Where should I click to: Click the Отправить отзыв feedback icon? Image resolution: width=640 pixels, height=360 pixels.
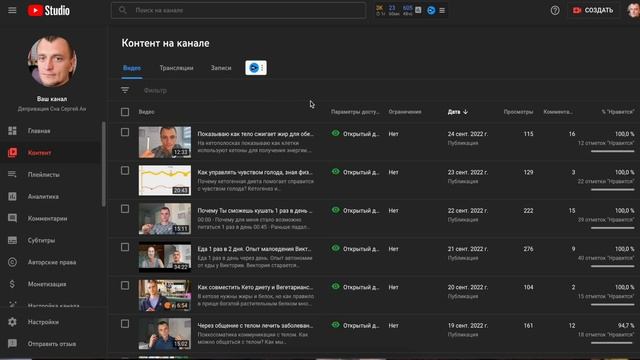[12, 344]
